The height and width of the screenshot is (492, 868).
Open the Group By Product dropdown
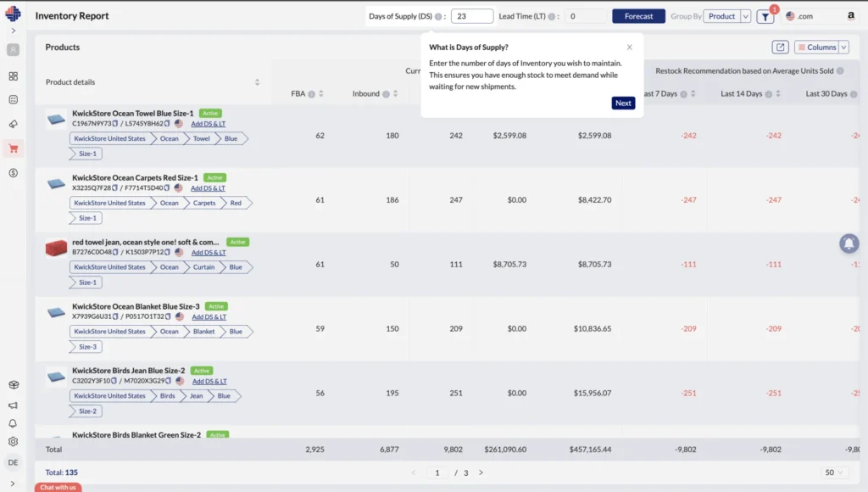(726, 16)
